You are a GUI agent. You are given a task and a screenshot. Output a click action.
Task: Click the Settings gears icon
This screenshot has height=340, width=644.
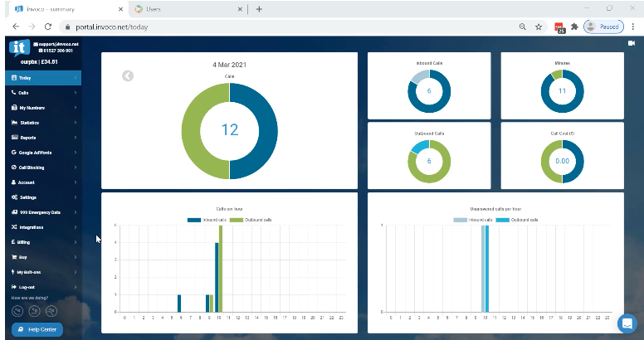(14, 197)
